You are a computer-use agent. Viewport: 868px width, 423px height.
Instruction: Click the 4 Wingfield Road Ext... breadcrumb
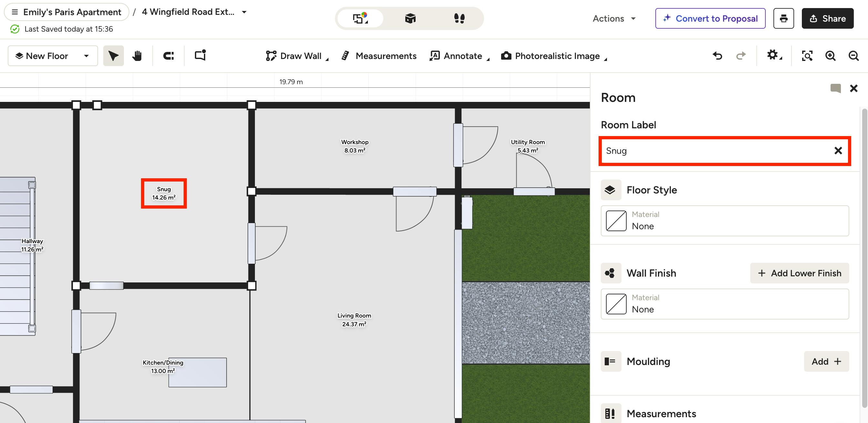point(188,12)
